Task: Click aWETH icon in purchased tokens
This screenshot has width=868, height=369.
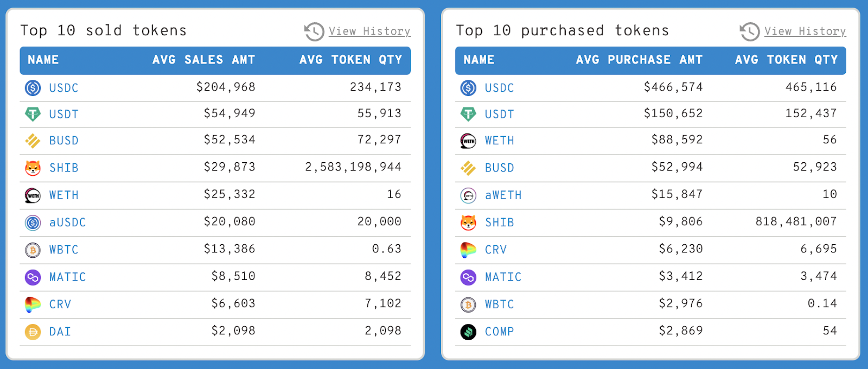Action: (x=468, y=195)
